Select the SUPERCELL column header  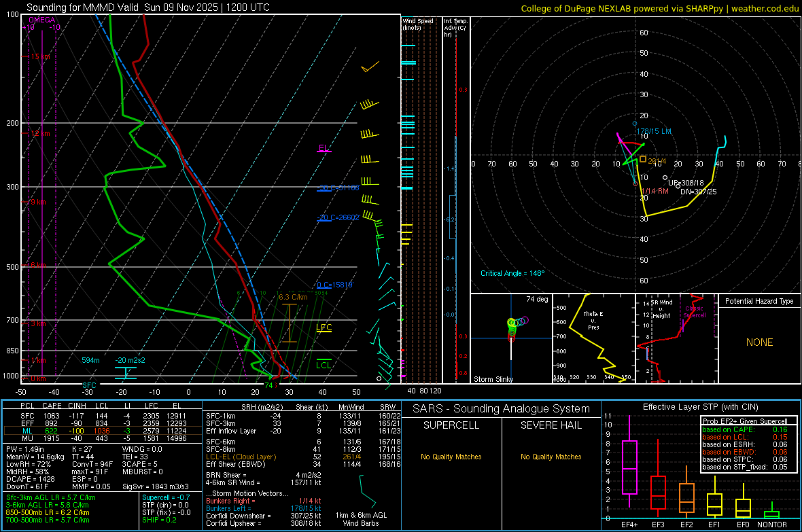click(451, 425)
